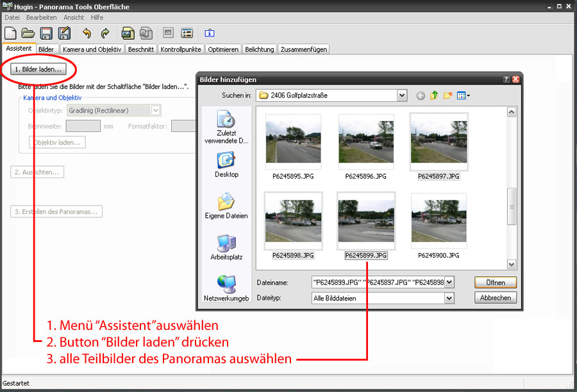The image size is (577, 392).
Task: Open a project via the folder toolbar icon
Action: tap(28, 33)
